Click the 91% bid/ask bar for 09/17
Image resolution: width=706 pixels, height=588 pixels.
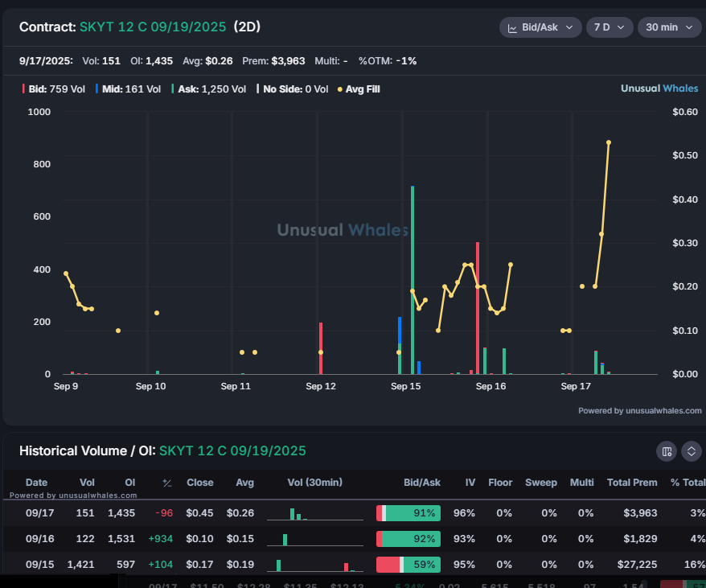point(408,513)
